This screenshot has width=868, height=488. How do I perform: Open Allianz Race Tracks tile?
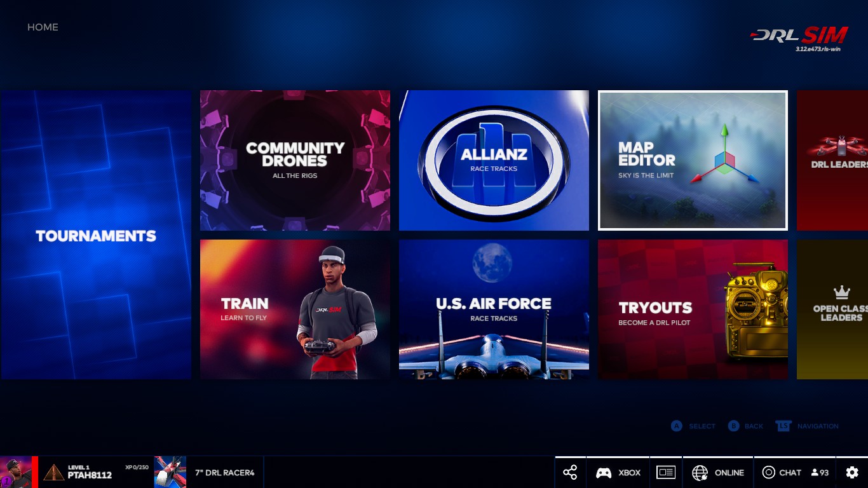click(494, 160)
